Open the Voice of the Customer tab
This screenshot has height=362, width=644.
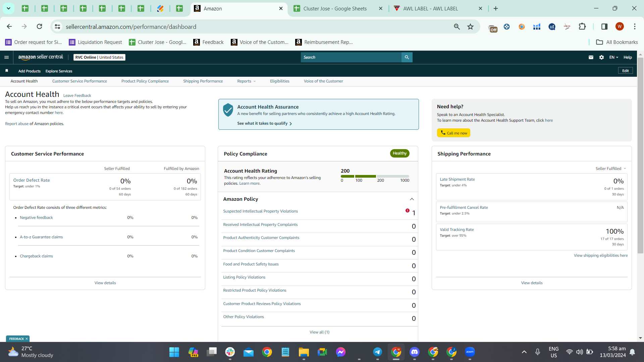[323, 81]
